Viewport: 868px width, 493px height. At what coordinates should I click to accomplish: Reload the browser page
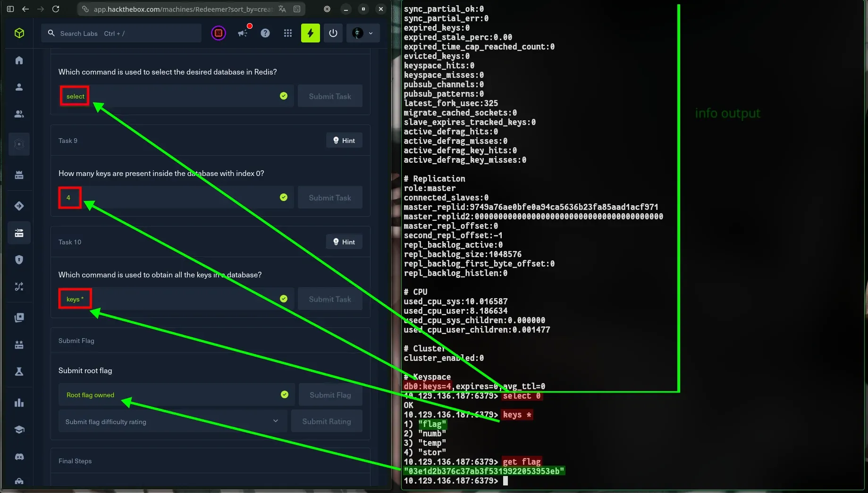coord(56,9)
